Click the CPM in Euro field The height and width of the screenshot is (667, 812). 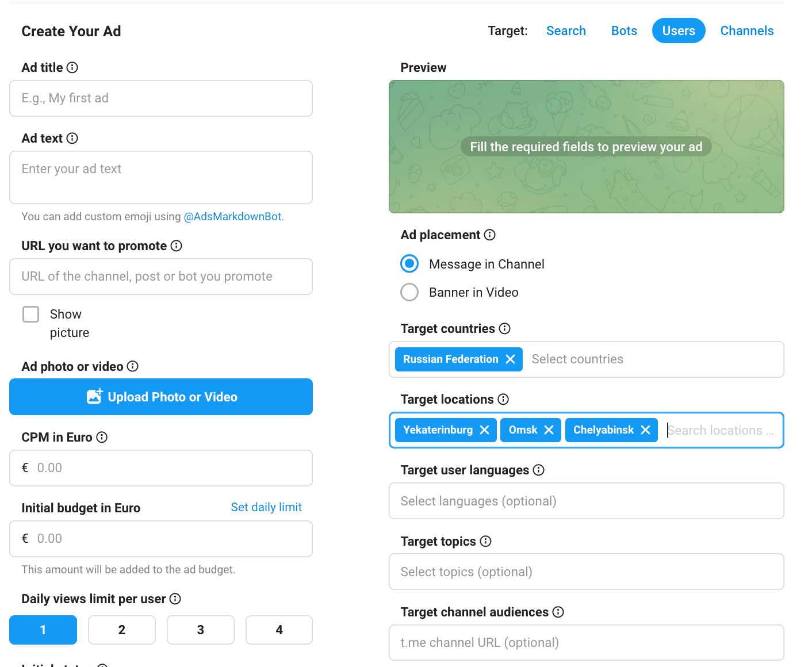[x=161, y=468]
